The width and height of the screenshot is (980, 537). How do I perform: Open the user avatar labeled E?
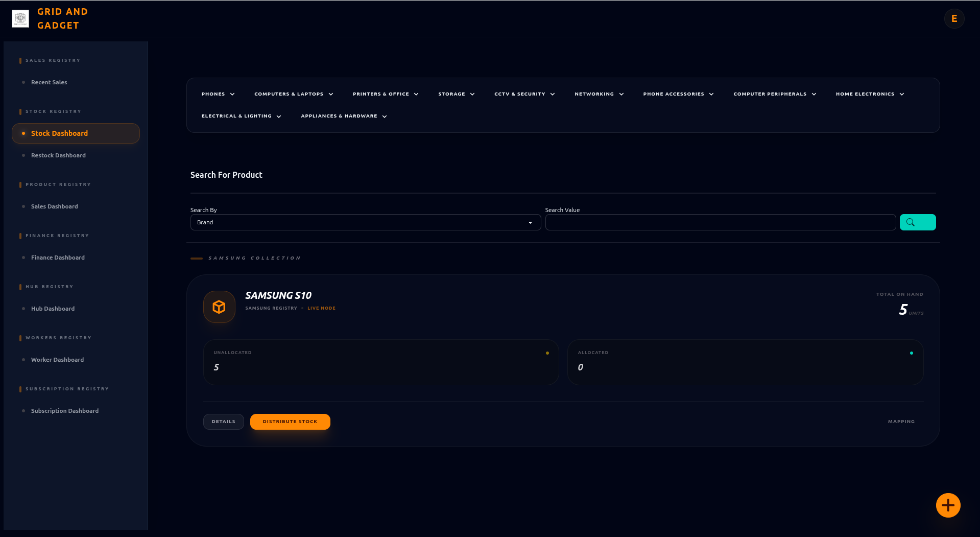click(954, 18)
